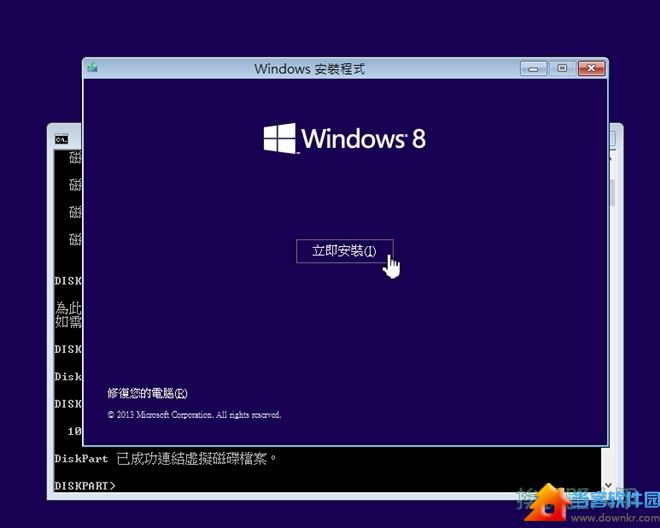Click the DISKPART> command prompt line

click(85, 486)
